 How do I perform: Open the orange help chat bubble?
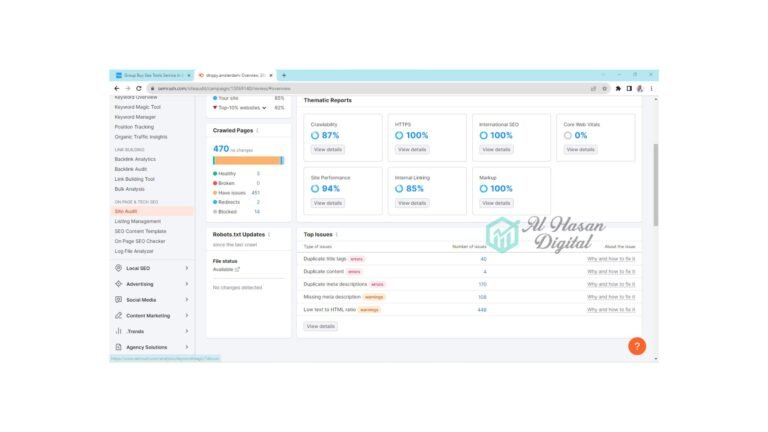point(636,346)
